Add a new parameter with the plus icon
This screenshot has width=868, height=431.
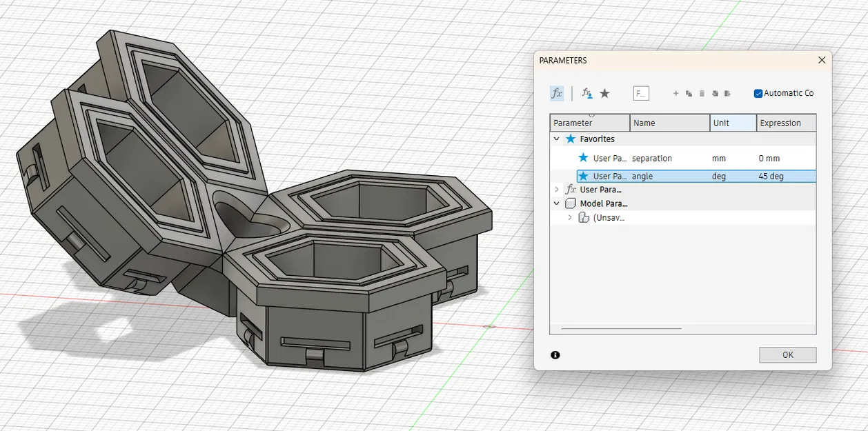(676, 93)
